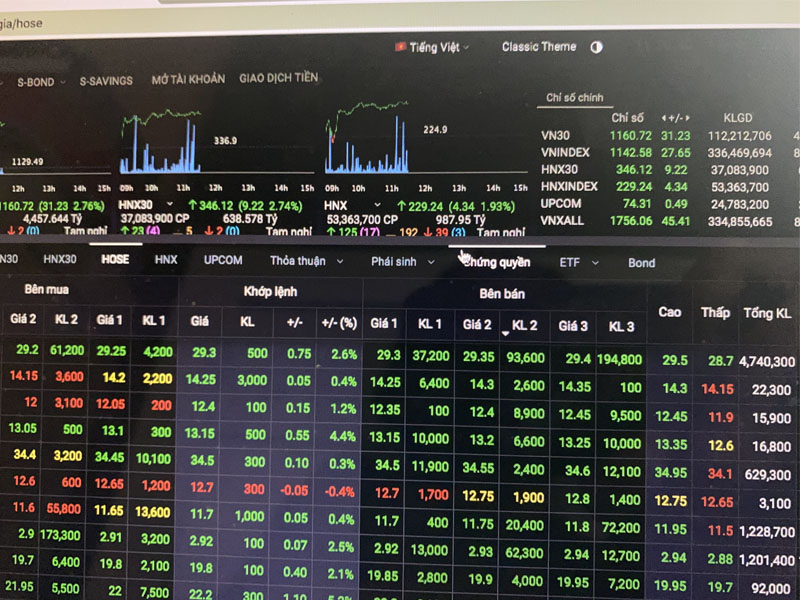This screenshot has width=800, height=600.
Task: Click the Thấp column header
Action: tap(715, 312)
